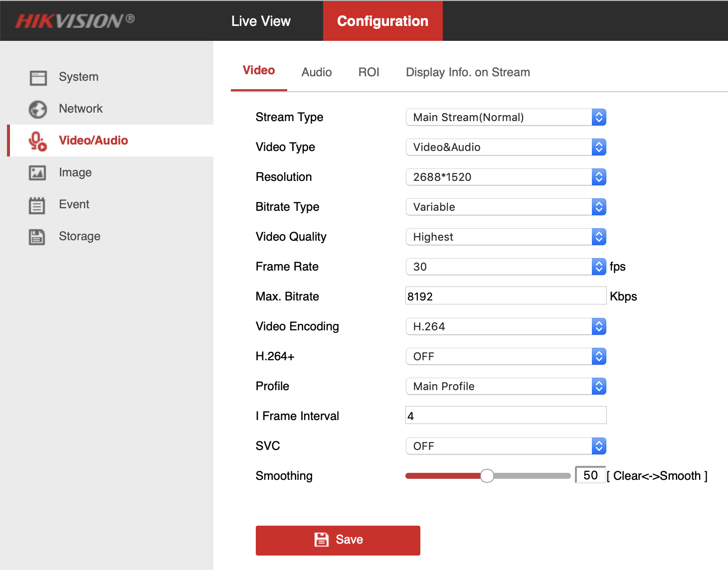This screenshot has height=570, width=728.
Task: Toggle SVC setting off
Action: click(598, 446)
